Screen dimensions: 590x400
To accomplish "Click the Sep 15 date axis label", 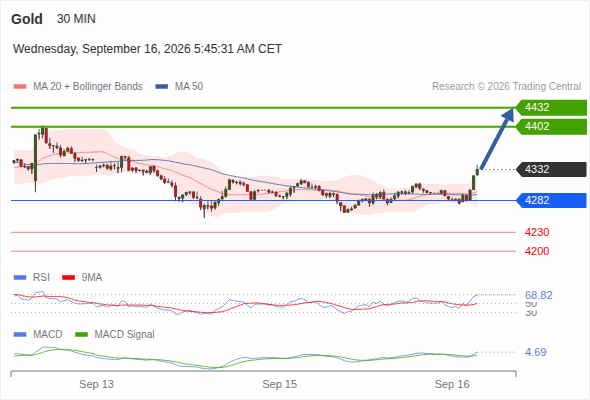I will click(280, 384).
